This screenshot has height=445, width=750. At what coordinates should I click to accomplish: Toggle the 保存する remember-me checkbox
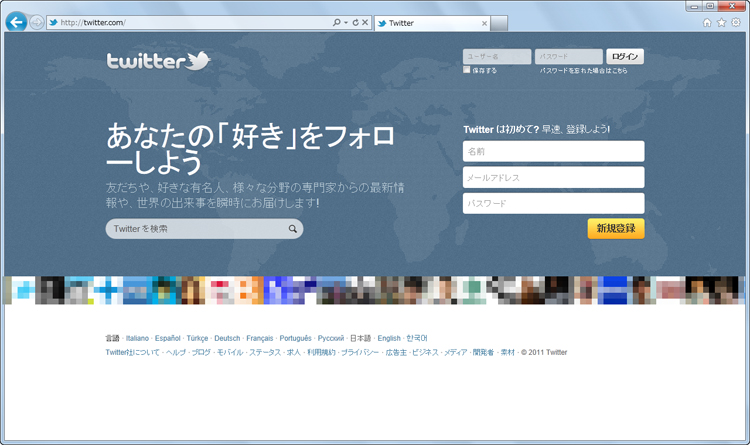pos(466,70)
